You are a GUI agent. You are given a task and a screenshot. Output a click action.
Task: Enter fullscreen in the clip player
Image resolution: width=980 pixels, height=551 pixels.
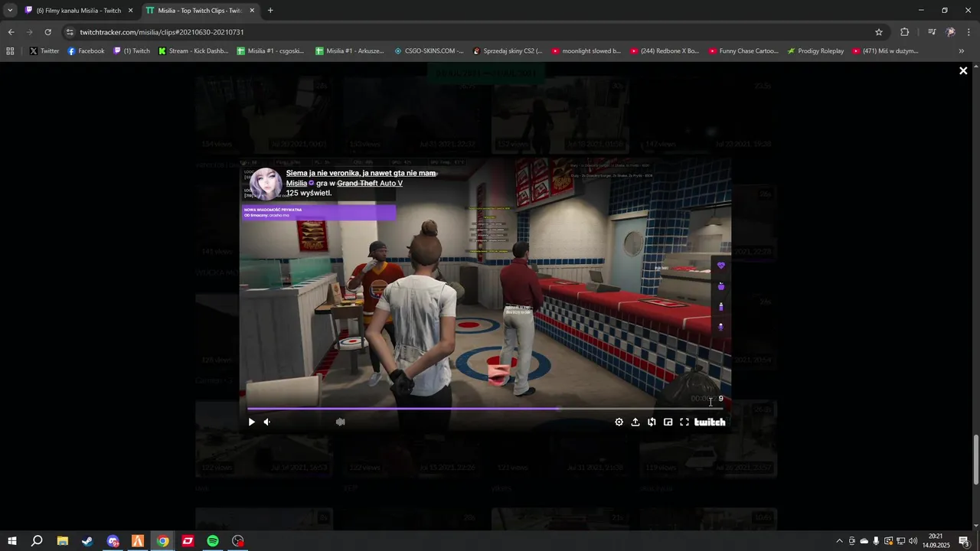pos(684,422)
